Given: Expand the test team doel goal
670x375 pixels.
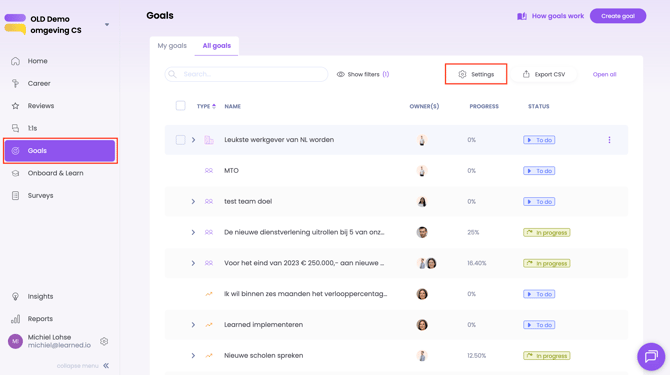Looking at the screenshot, I should (193, 201).
